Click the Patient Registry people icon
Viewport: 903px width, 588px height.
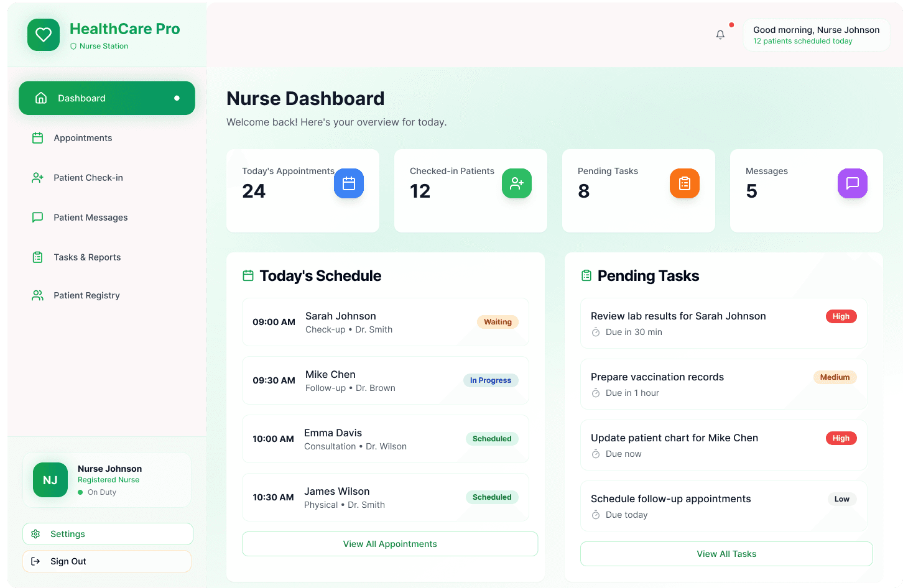coord(37,295)
